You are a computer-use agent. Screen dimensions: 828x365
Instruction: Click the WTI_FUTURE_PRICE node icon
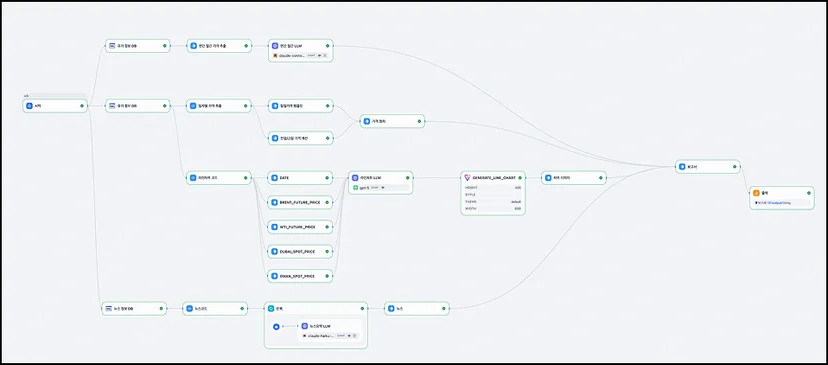[275, 227]
